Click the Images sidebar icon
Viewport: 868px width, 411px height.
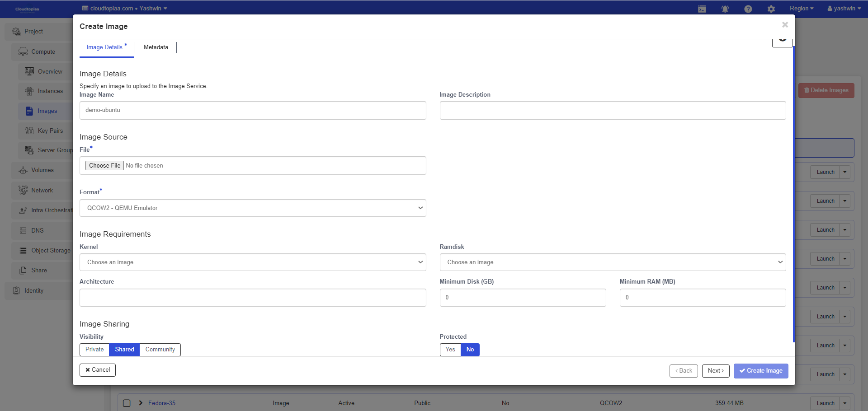tap(29, 111)
